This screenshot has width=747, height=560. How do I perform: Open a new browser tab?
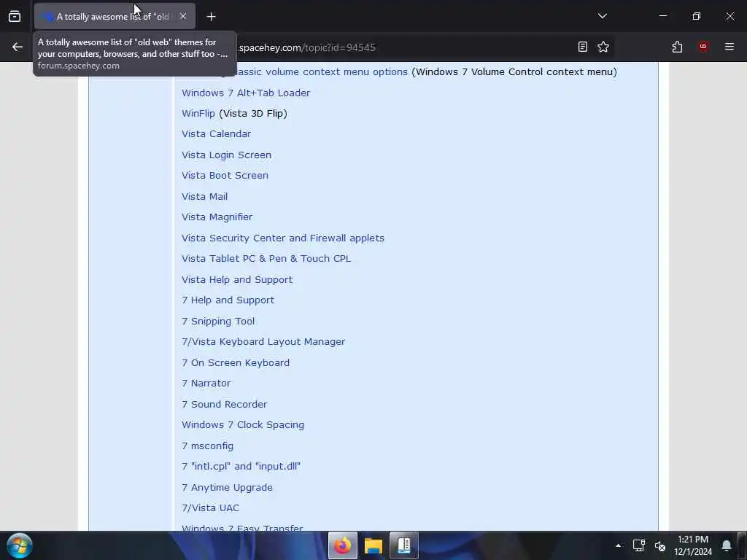click(x=211, y=17)
